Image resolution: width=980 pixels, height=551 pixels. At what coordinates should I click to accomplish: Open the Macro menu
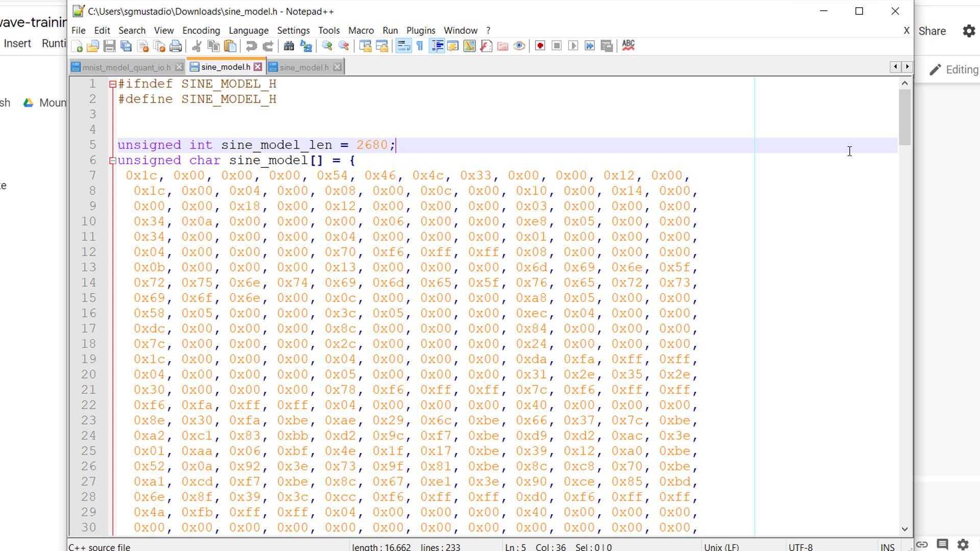(361, 31)
